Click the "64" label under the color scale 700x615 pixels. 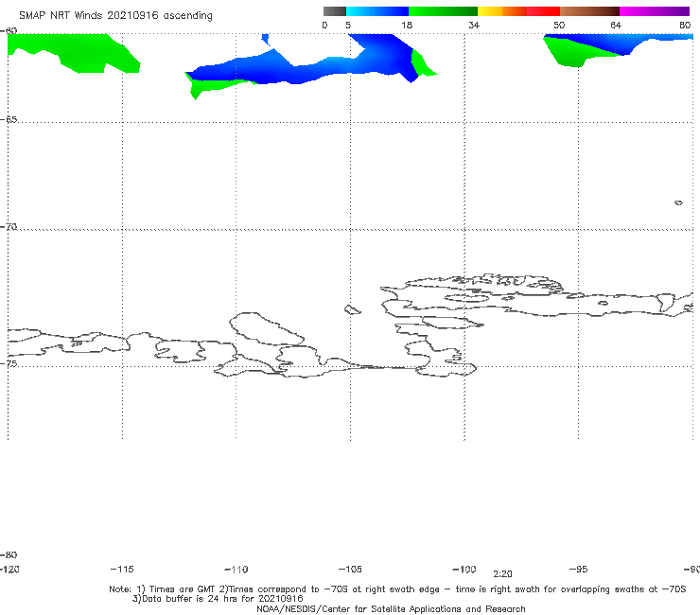pos(616,25)
